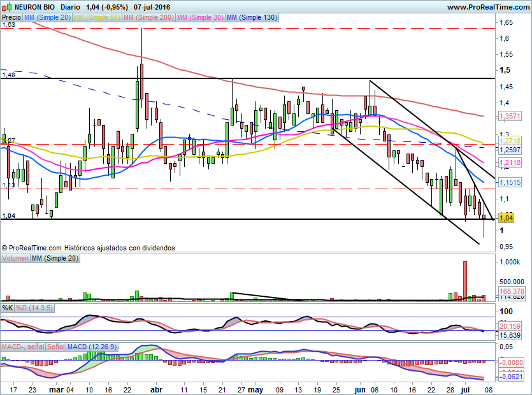Screen dimensions: 532x395
Task: Open the MACD (12 26 9) label
Action: tap(92, 347)
